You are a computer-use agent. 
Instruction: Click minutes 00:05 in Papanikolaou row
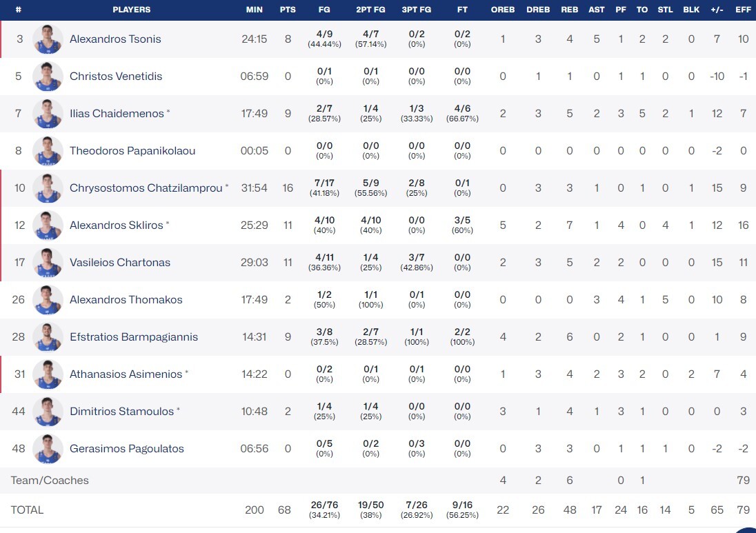(254, 151)
